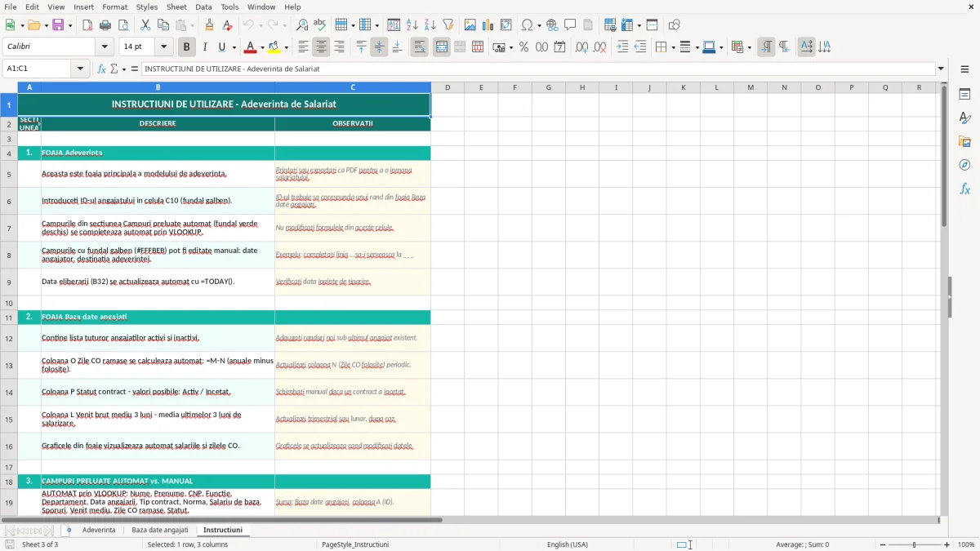
Task: Add a decimal place
Action: point(581,47)
